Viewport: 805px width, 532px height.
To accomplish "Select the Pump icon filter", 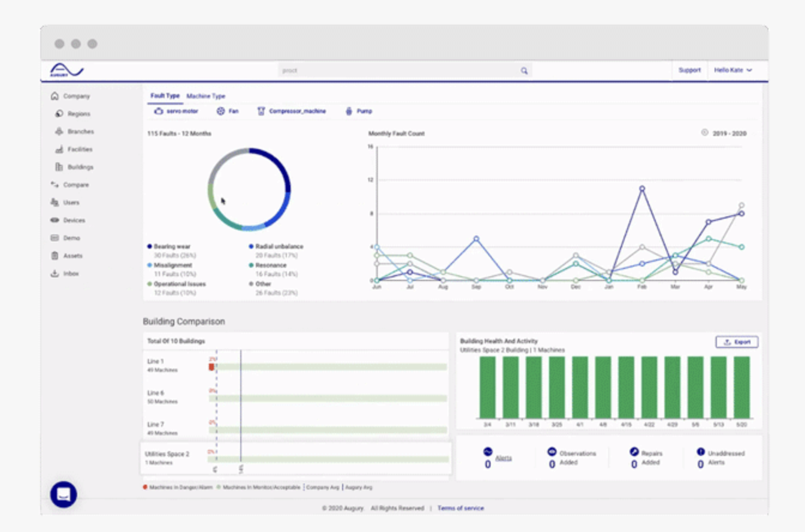I will tap(349, 111).
